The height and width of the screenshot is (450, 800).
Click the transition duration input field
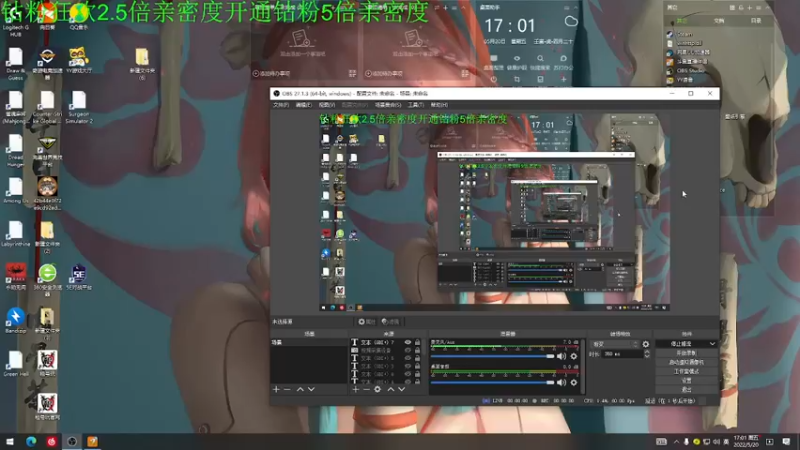tap(622, 354)
